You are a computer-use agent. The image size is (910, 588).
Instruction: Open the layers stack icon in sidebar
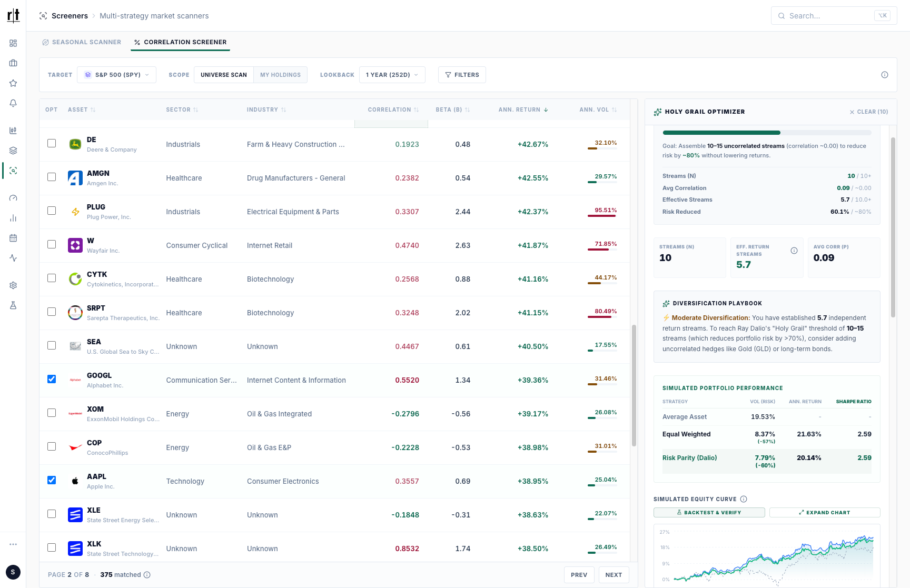coord(13,151)
